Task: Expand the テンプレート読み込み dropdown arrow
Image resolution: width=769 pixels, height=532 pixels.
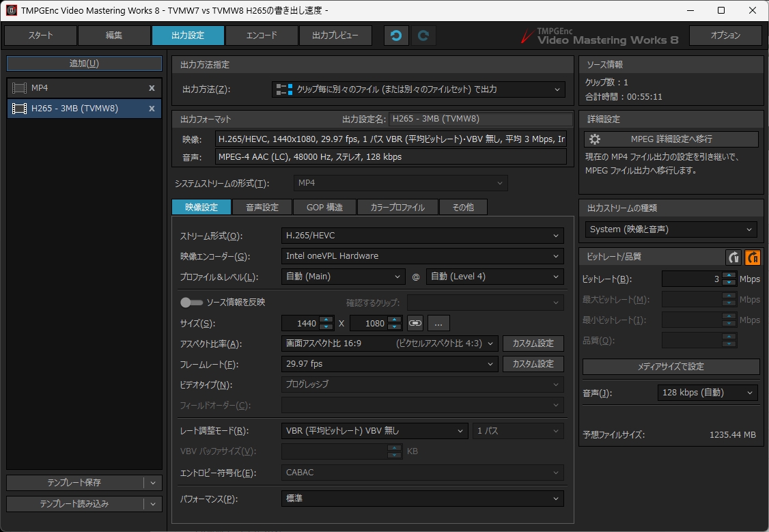Action: pos(153,504)
